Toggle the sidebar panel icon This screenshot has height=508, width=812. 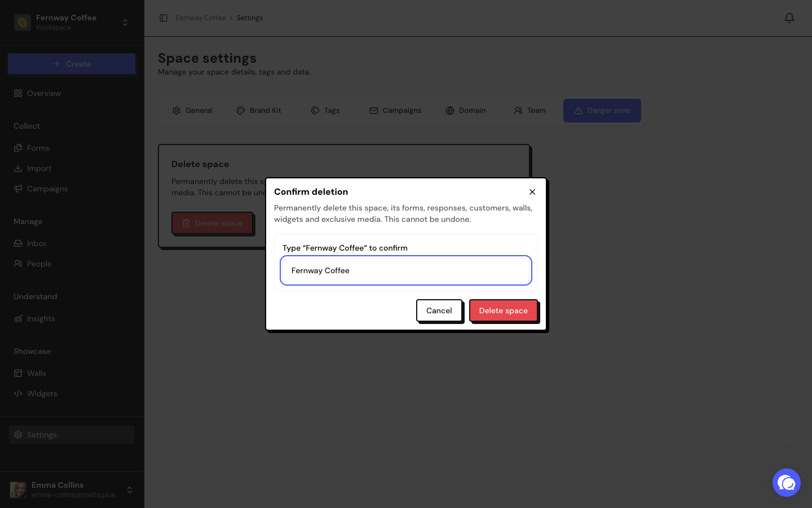pos(164,18)
